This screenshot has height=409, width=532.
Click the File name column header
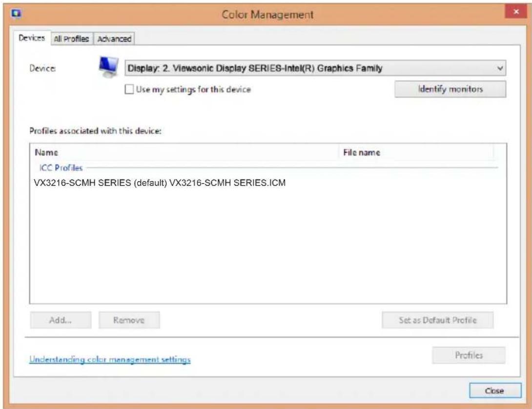tap(416, 153)
